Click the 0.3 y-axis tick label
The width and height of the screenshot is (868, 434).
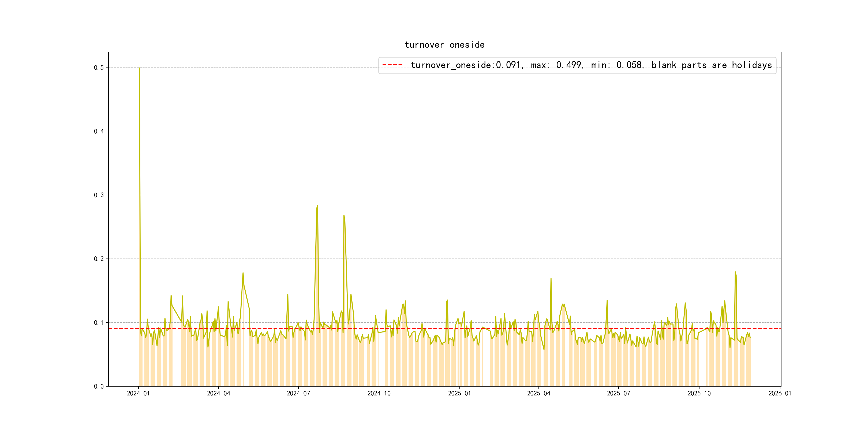[x=99, y=195]
